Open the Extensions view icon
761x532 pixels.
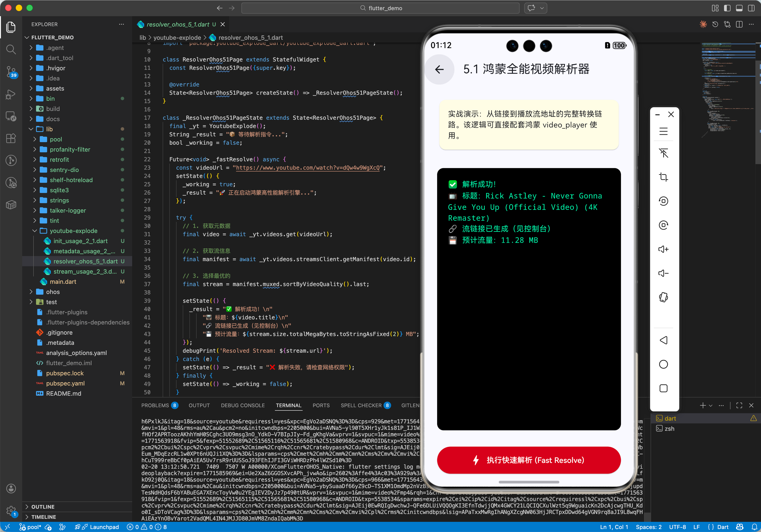[x=11, y=138]
